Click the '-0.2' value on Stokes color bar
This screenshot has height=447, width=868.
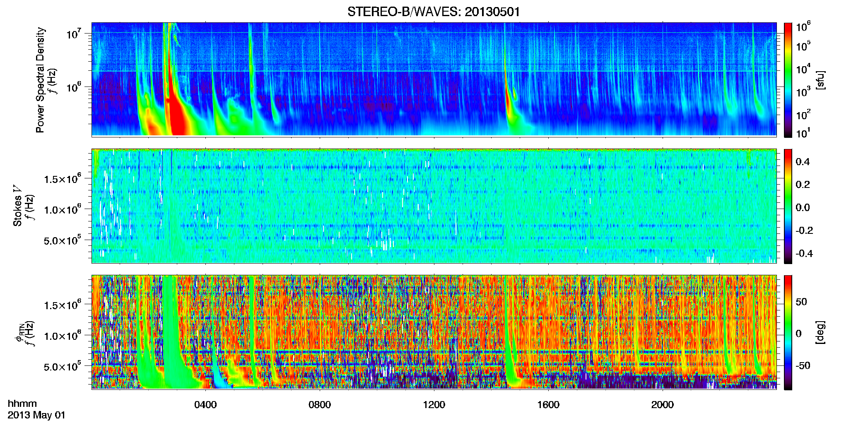point(804,231)
